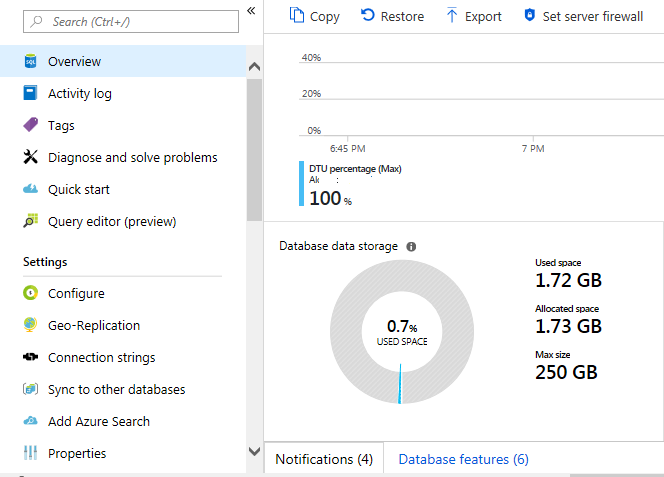
Task: Open Diagnose and solve problems
Action: [123, 157]
